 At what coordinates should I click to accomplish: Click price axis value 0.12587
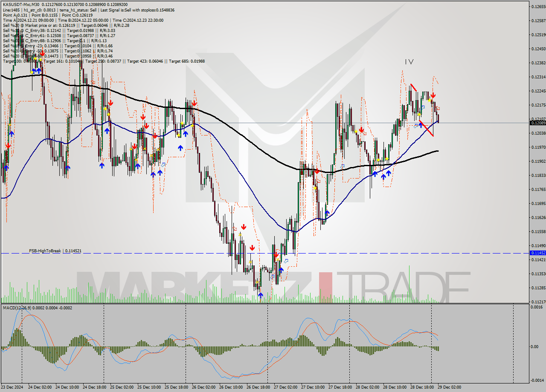[538, 20]
